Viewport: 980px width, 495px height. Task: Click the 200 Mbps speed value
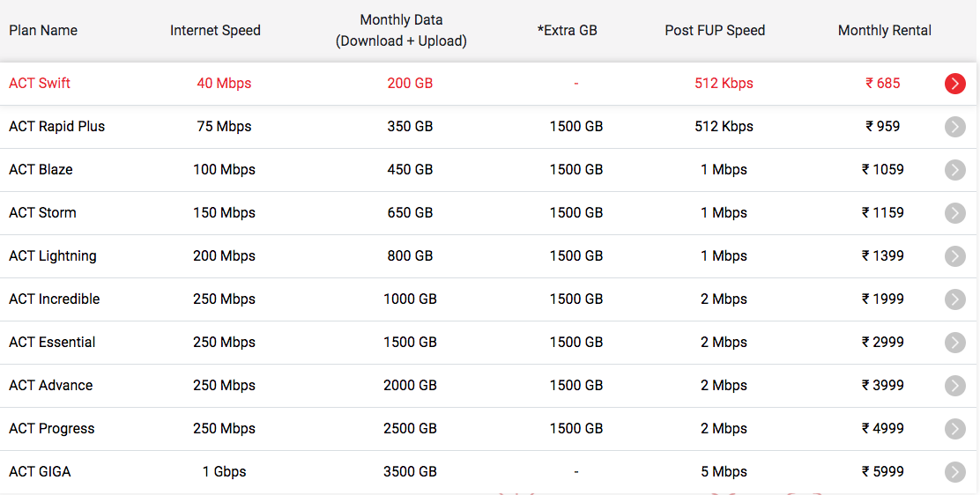tap(224, 255)
